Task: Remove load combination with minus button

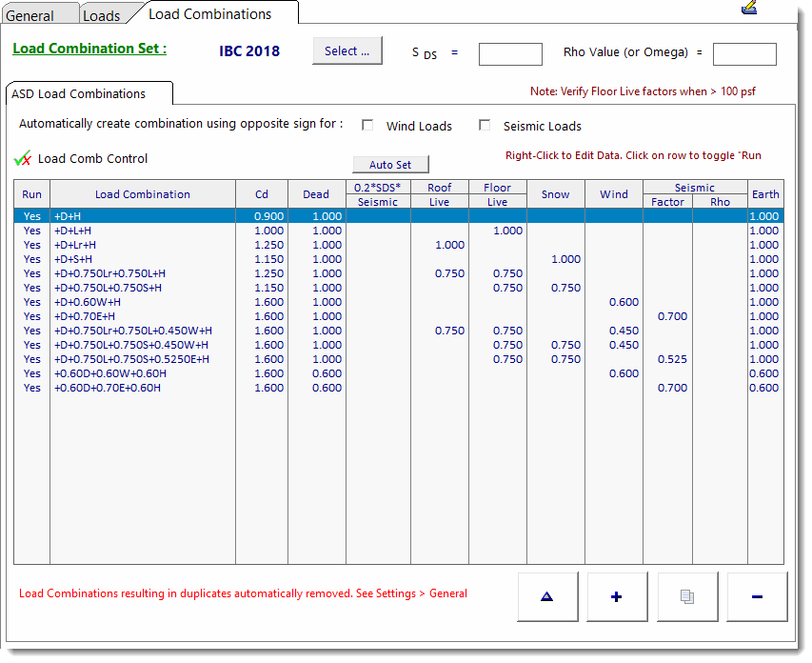Action: pos(757,596)
